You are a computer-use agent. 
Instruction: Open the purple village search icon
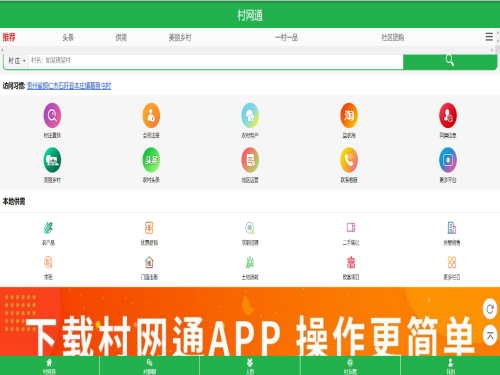point(52,116)
